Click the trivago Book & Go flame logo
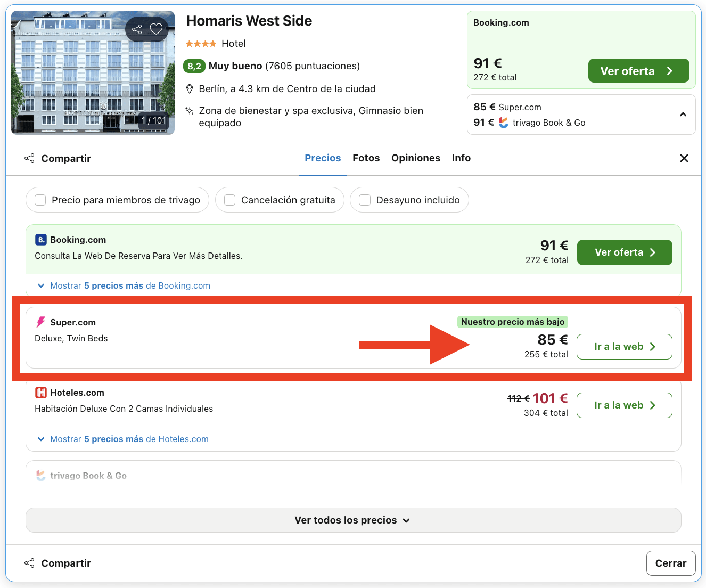Viewport: 706px width, 588px height. click(40, 475)
